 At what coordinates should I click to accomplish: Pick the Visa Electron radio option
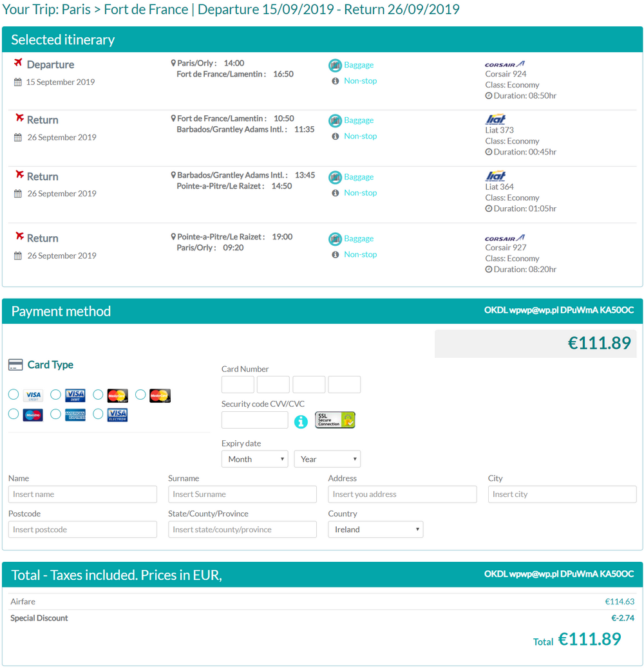coord(98,414)
